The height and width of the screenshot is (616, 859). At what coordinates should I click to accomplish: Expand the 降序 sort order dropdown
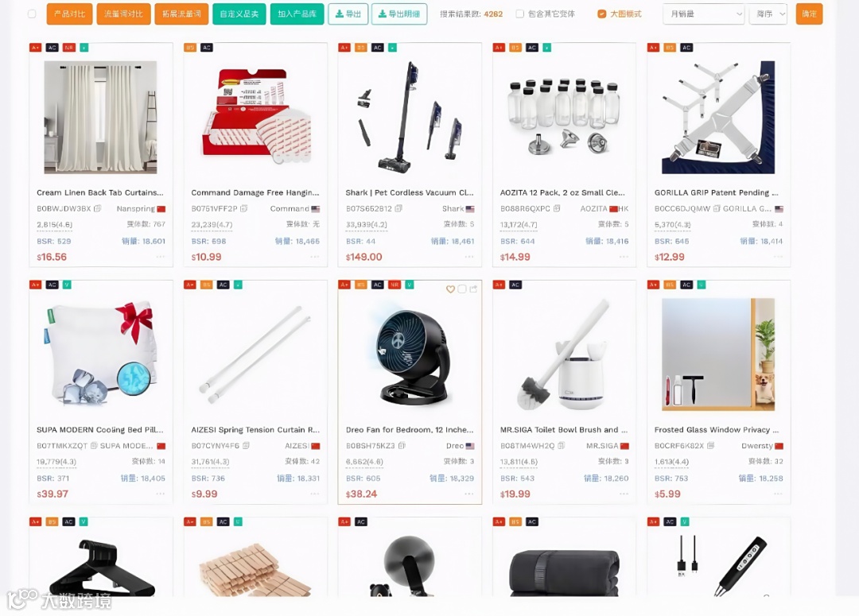point(768,14)
